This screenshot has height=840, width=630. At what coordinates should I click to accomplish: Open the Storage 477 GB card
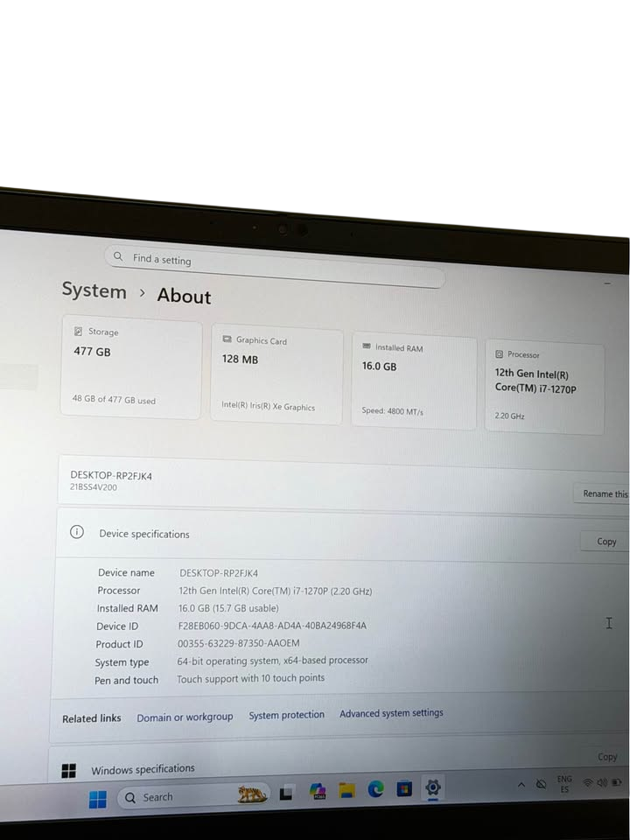click(132, 367)
